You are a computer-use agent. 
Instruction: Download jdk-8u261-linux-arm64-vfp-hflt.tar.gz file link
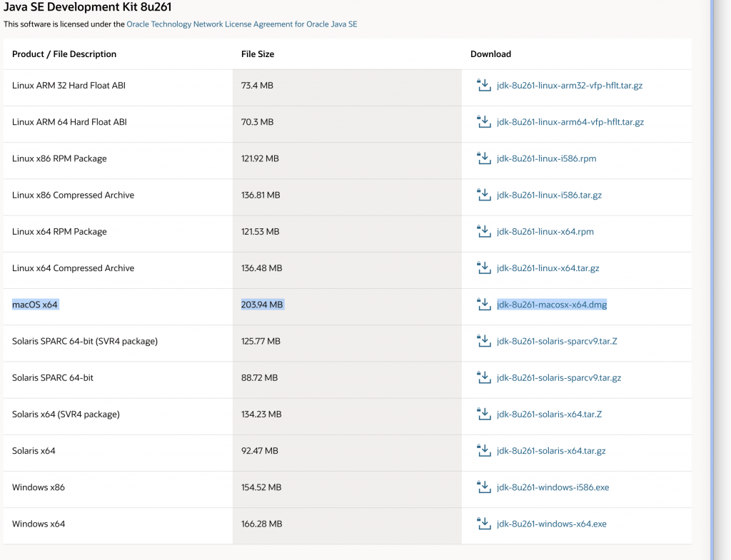(x=570, y=121)
